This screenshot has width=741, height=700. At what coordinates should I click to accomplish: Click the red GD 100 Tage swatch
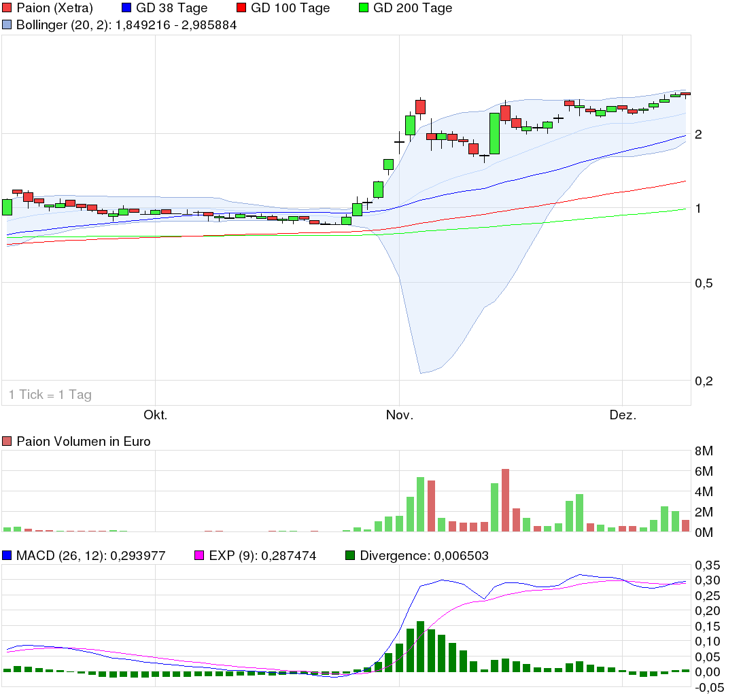coord(241,8)
